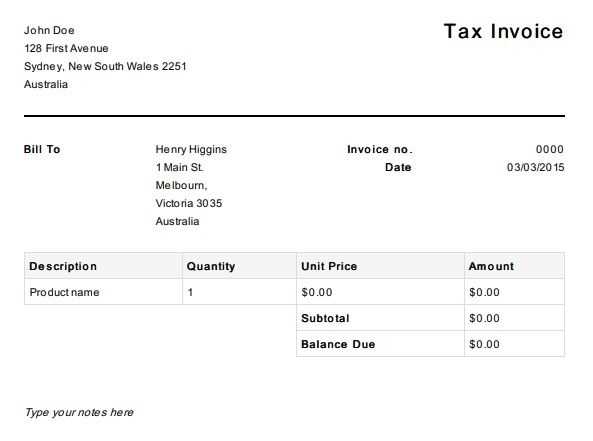The width and height of the screenshot is (593, 441).
Task: Click the quantity value 1
Action: [x=190, y=292]
